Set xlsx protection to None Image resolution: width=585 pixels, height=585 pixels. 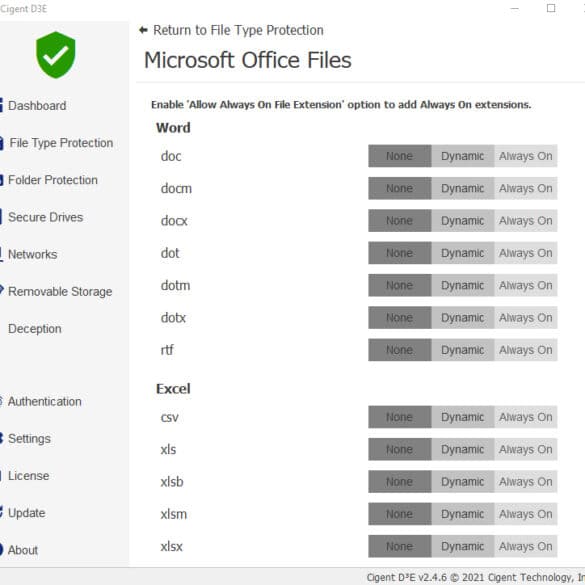pyautogui.click(x=400, y=546)
